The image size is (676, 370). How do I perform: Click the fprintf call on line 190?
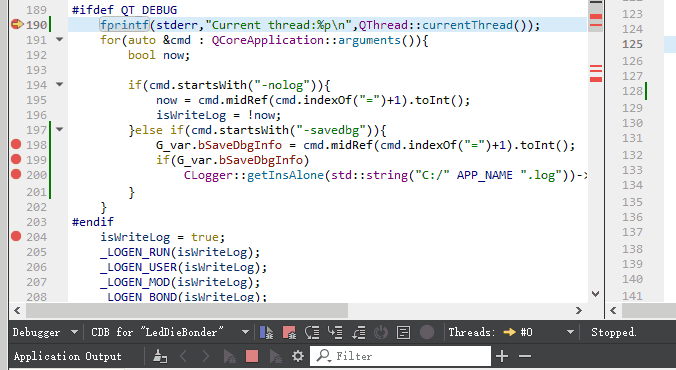125,25
